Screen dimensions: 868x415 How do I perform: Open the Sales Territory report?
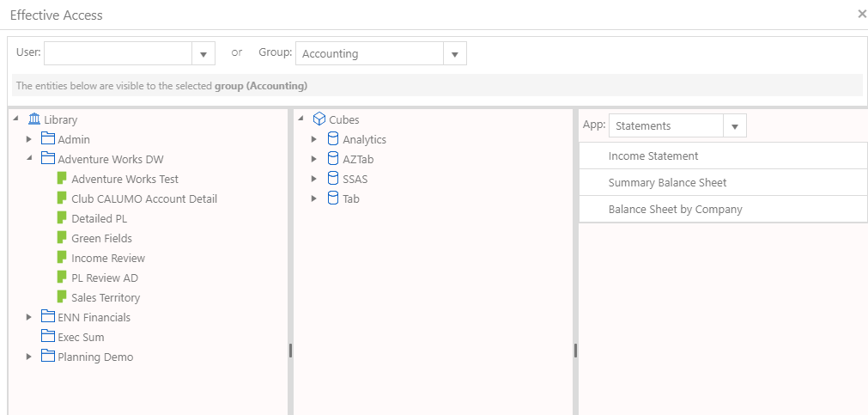(x=106, y=297)
